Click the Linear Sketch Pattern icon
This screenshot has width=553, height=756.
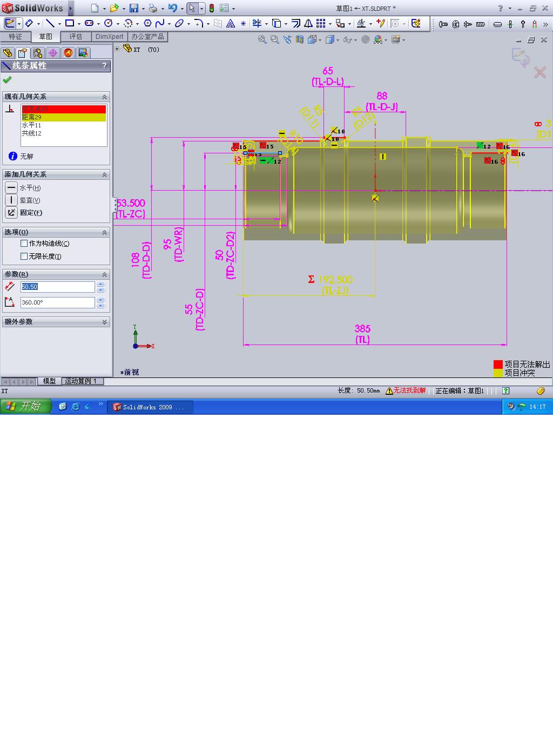coord(321,23)
